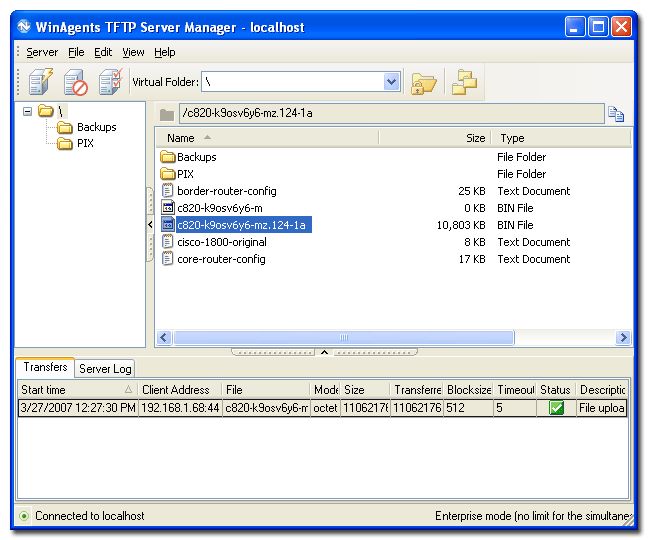Select the c820-k9osv6y6-m BIN file
Screen dimensions: 648x540
(220, 208)
